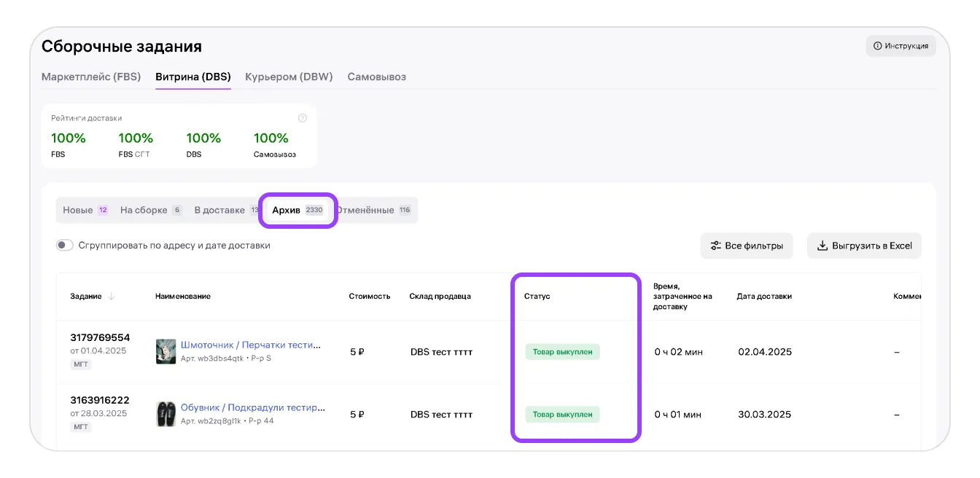Open the В доставке orders tab
Image resolution: width=980 pixels, height=478 pixels.
(222, 210)
